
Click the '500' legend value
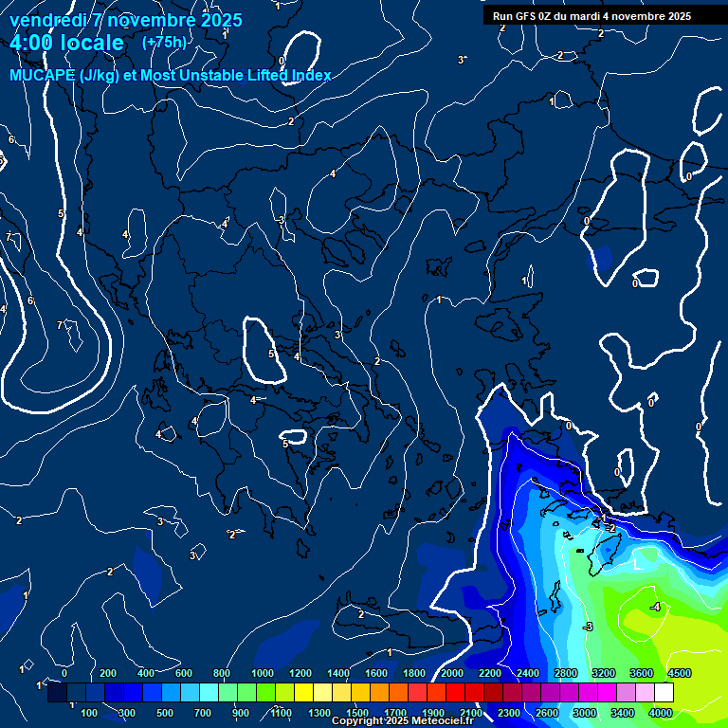[164, 713]
